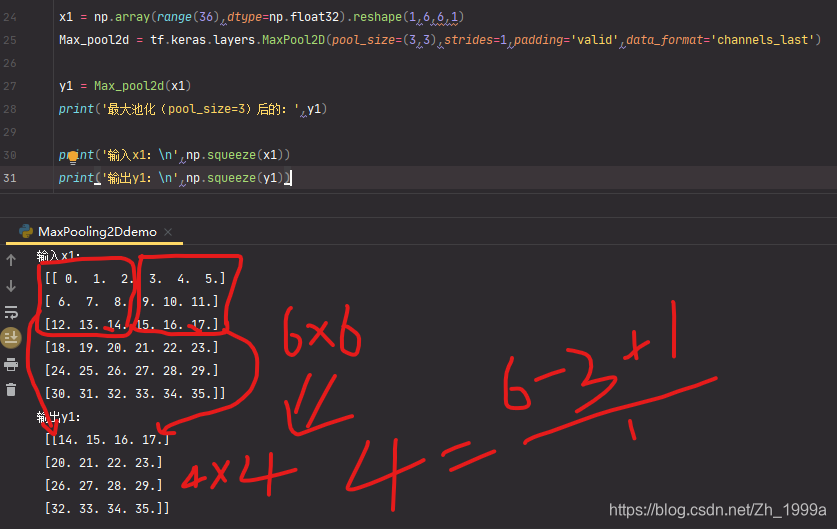Click line number 31 in gutter

click(10, 178)
